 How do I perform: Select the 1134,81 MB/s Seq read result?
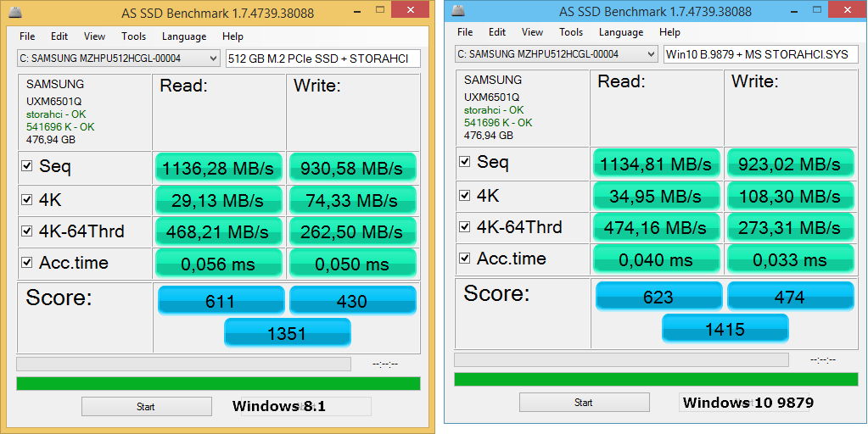657,163
